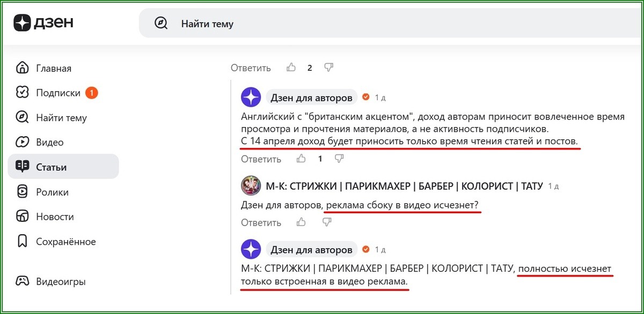644x314 pixels.
Task: Open first 'Дзен для авторов' avatar
Action: 251,98
